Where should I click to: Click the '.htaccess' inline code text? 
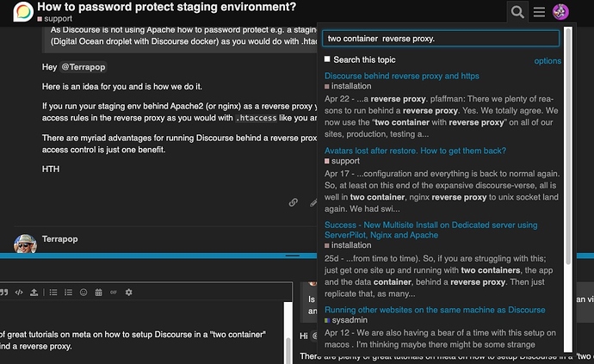(x=256, y=118)
